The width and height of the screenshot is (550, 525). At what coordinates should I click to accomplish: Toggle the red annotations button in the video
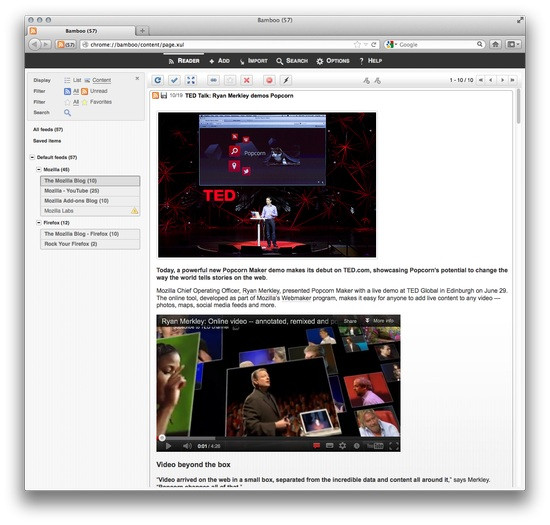pyautogui.click(x=316, y=446)
